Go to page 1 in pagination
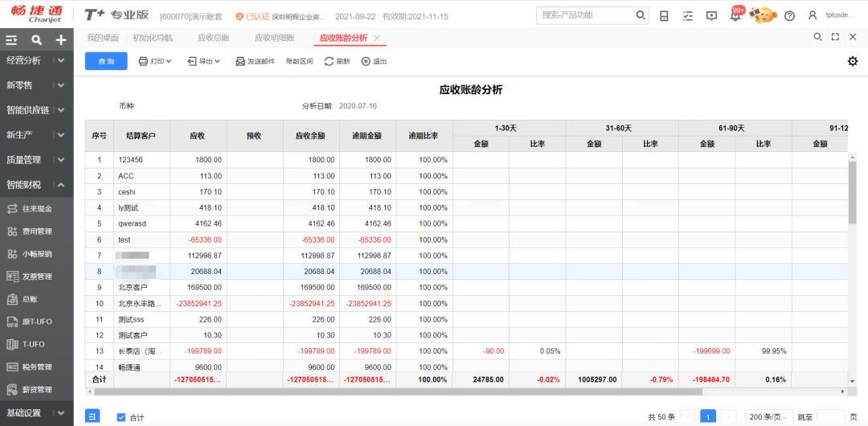The image size is (868, 426). click(709, 416)
